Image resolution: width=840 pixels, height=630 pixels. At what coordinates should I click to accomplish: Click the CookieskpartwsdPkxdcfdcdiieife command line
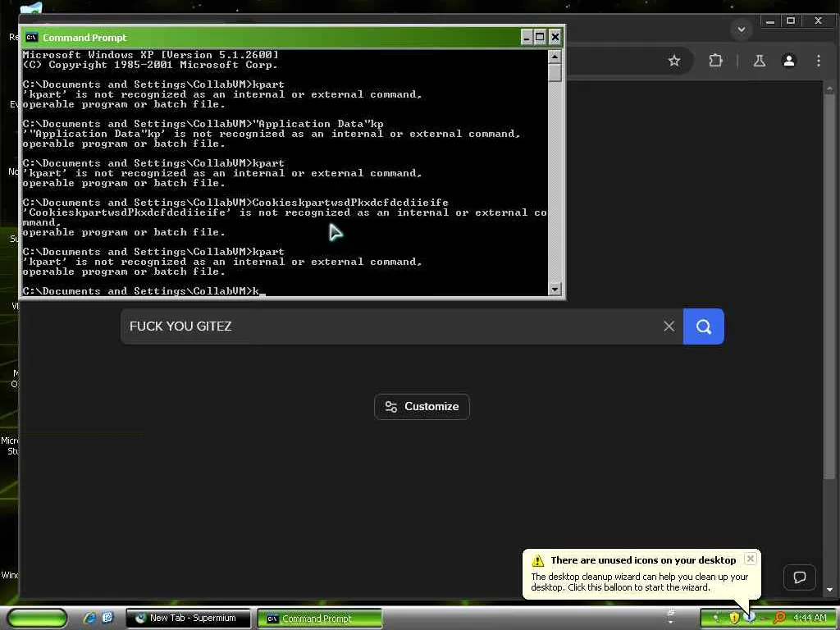[x=235, y=203]
